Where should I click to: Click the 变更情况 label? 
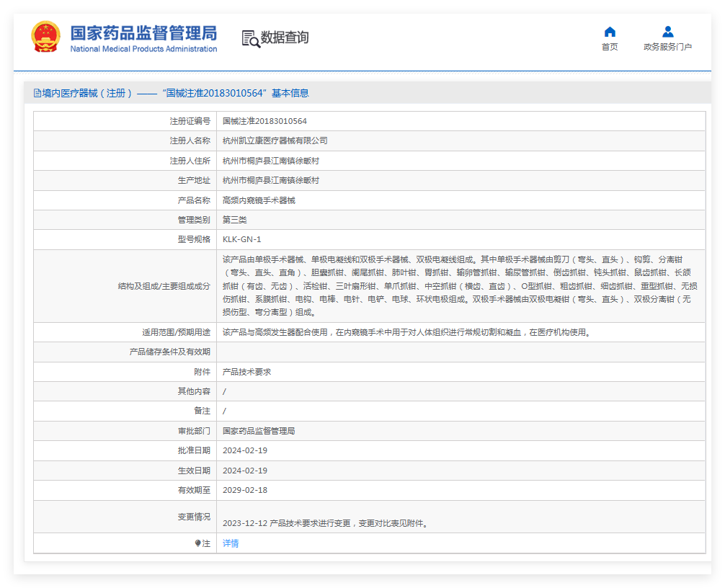coord(194,517)
